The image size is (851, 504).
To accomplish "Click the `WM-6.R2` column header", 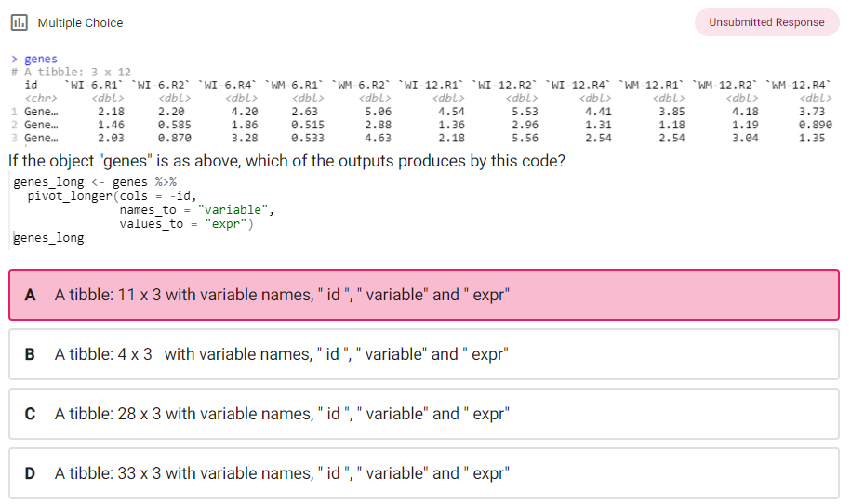I will [x=361, y=86].
